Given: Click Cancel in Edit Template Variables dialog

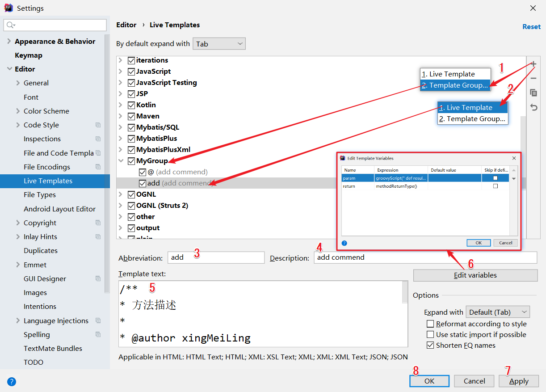Looking at the screenshot, I should coord(505,243).
